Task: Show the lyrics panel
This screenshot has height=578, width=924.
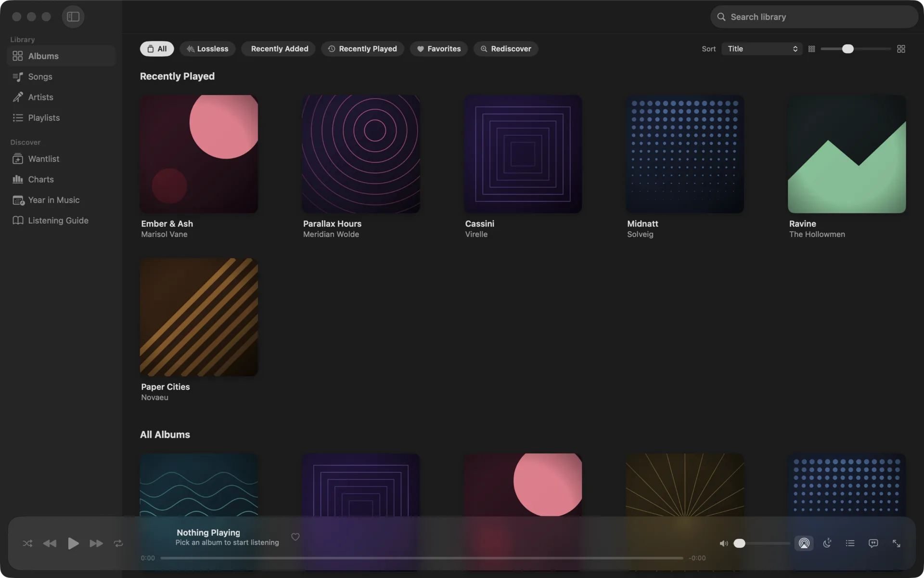Action: coord(873,543)
